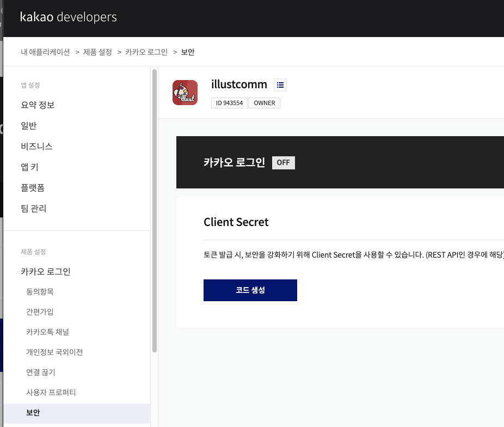Open 동의항목 submenu item
This screenshot has width=504, height=427.
pos(40,291)
